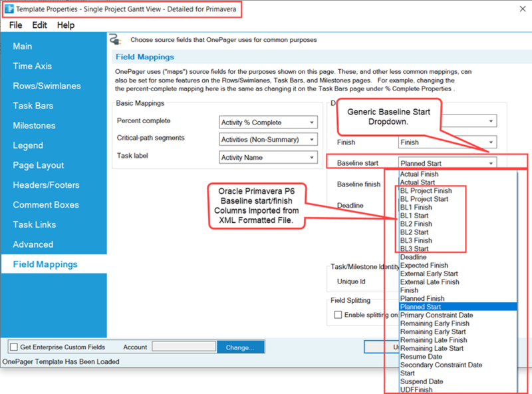Choose BL3 Start from list
Image resolution: width=532 pixels, height=394 pixels.
(458, 249)
